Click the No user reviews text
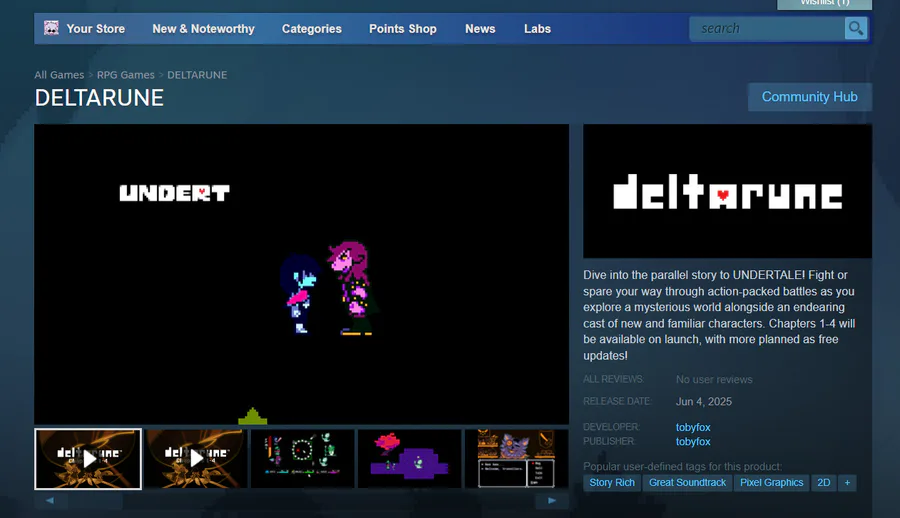Viewport: 900px width, 518px height. [714, 380]
